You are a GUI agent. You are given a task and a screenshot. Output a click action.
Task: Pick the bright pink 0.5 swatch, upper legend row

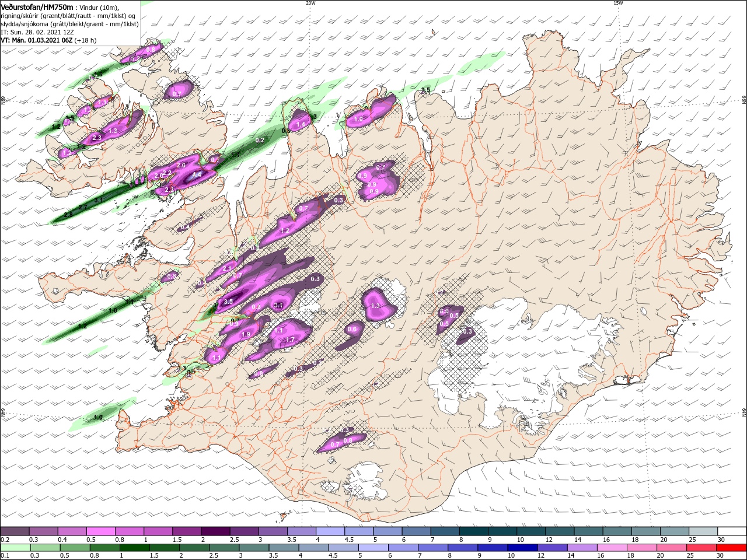coord(100,531)
